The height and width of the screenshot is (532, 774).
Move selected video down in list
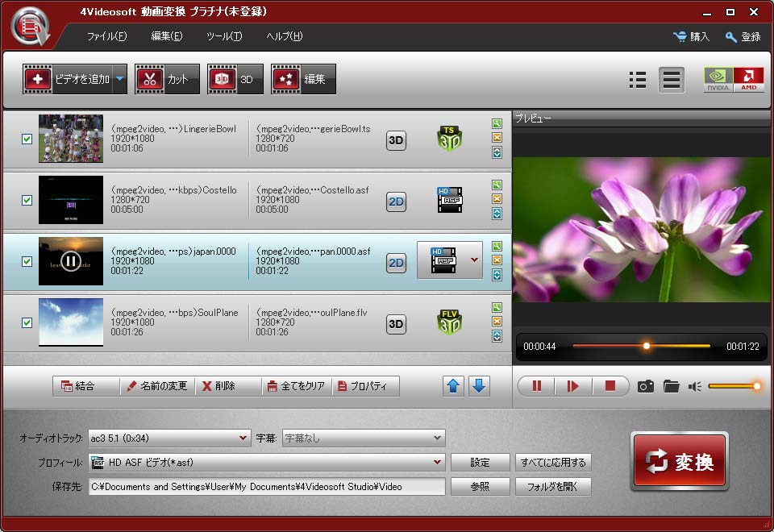pyautogui.click(x=479, y=386)
